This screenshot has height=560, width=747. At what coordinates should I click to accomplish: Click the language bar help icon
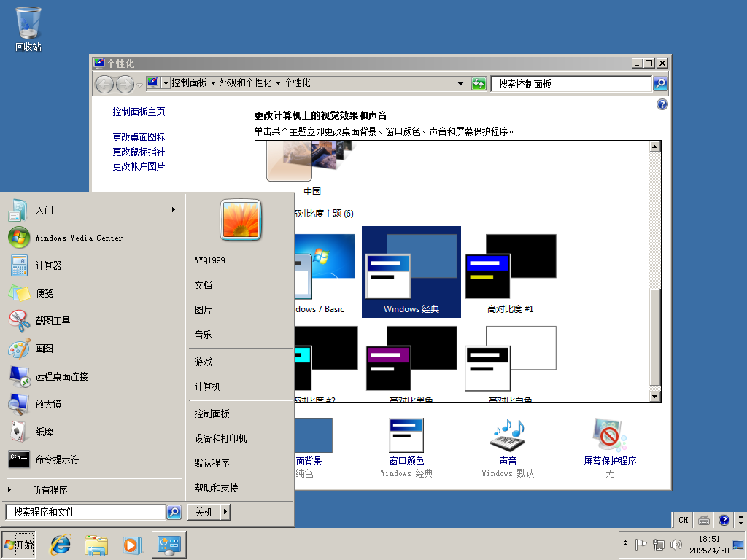(x=724, y=520)
